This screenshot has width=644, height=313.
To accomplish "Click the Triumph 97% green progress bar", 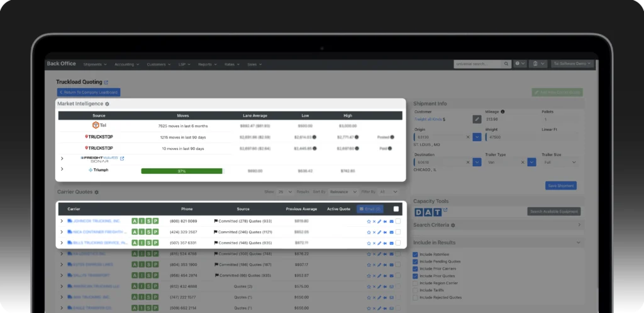I will point(182,171).
